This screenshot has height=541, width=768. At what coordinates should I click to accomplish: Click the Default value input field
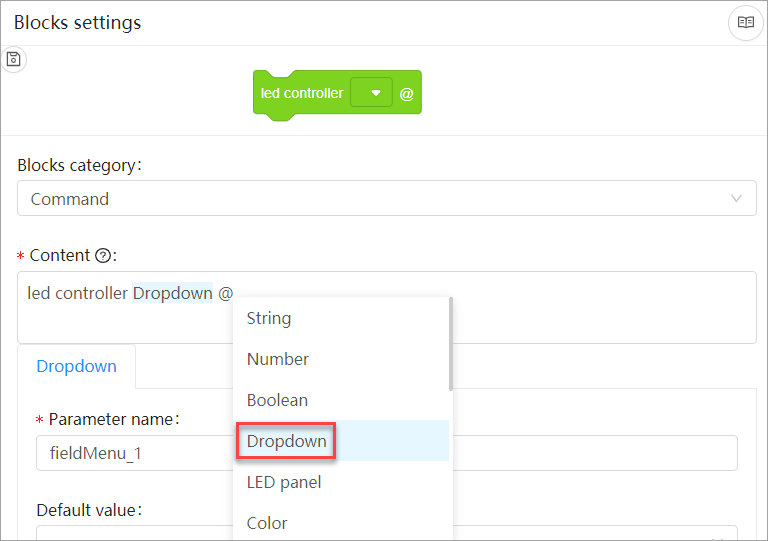pos(130,533)
